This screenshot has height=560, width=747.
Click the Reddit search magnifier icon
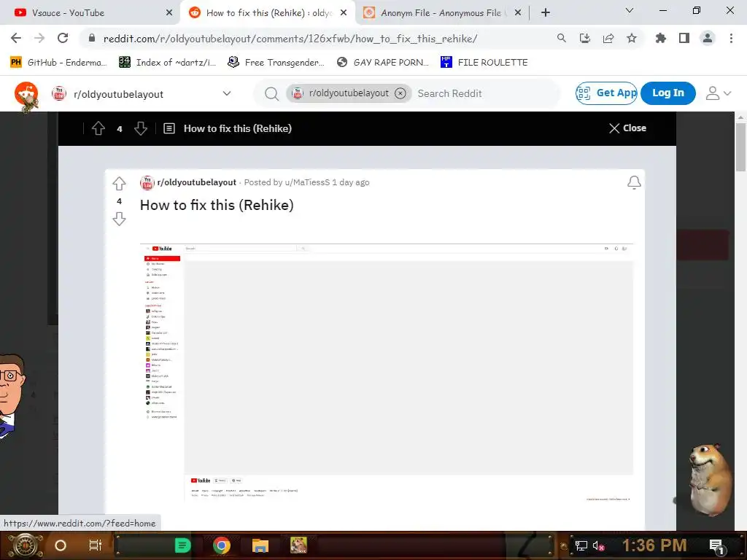pos(271,94)
